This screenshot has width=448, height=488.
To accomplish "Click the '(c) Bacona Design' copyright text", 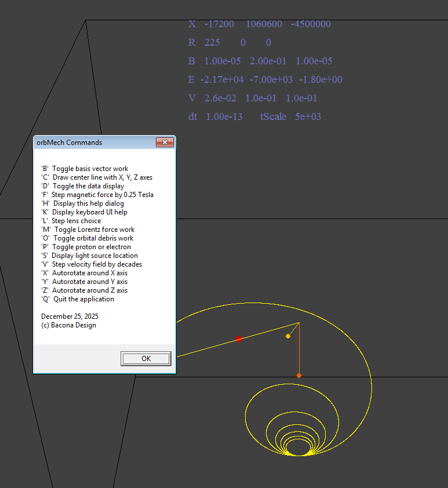I will (68, 325).
